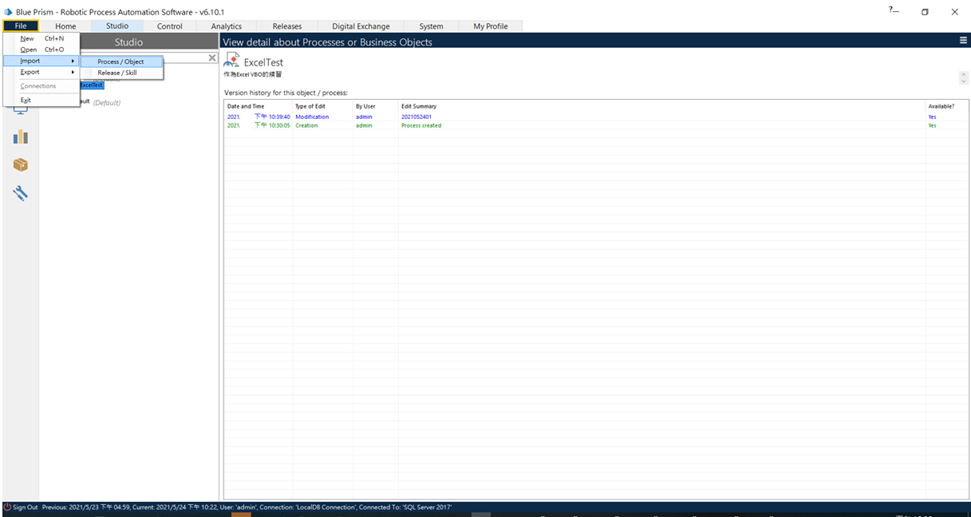
Task: Open the Analytics bar chart sidebar icon
Action: coord(20,136)
